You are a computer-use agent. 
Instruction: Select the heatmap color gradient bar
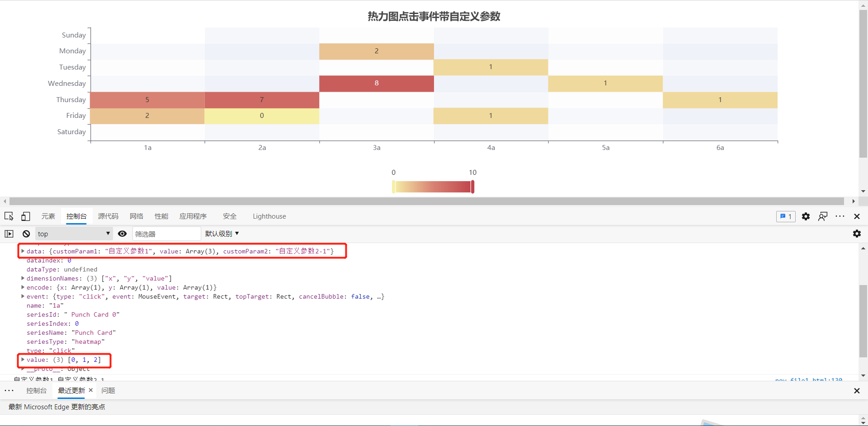[x=433, y=186]
